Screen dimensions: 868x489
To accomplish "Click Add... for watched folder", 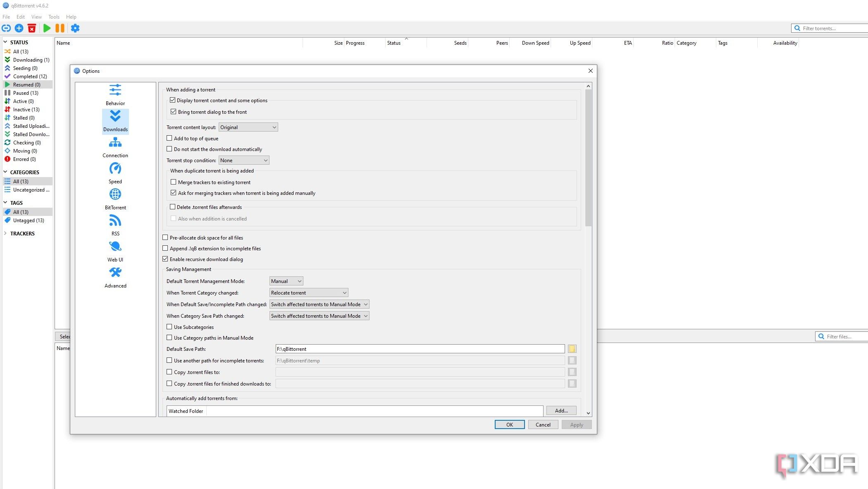I will (561, 410).
